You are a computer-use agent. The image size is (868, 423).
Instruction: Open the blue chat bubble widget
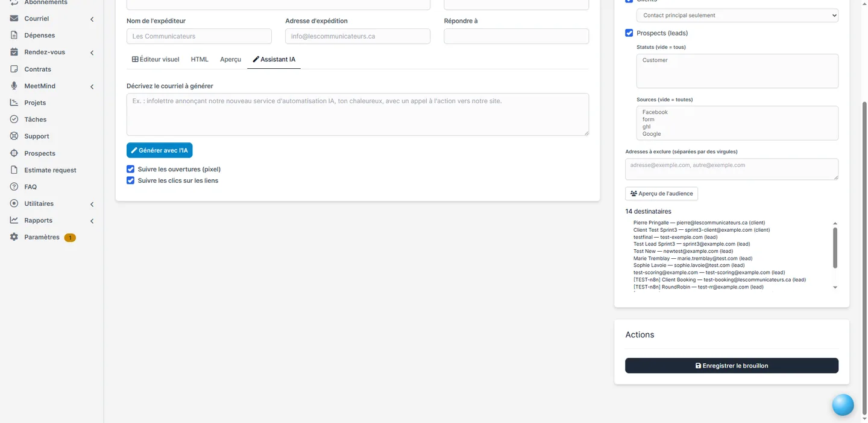coord(843,405)
